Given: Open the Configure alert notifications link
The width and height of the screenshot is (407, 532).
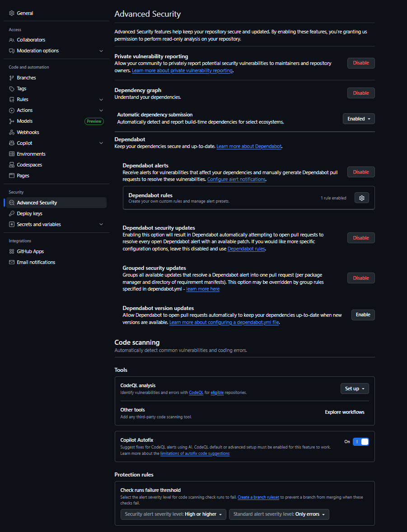Looking at the screenshot, I should 236,179.
